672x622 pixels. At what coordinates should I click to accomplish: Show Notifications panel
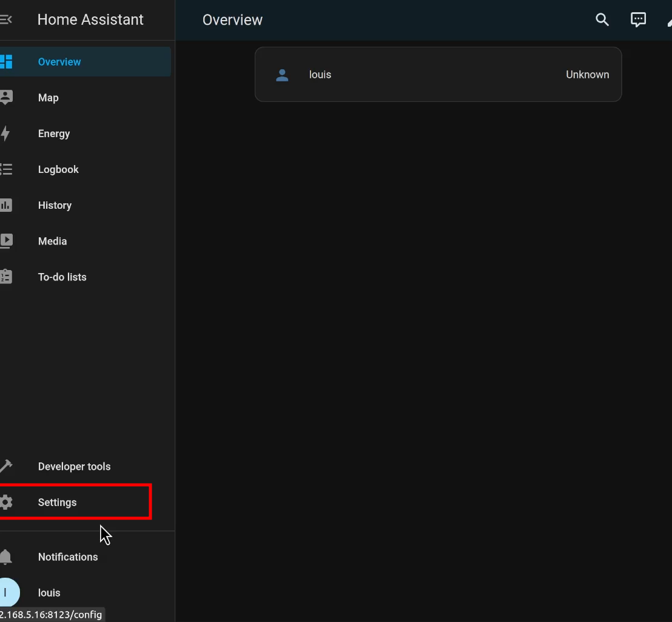coord(86,557)
